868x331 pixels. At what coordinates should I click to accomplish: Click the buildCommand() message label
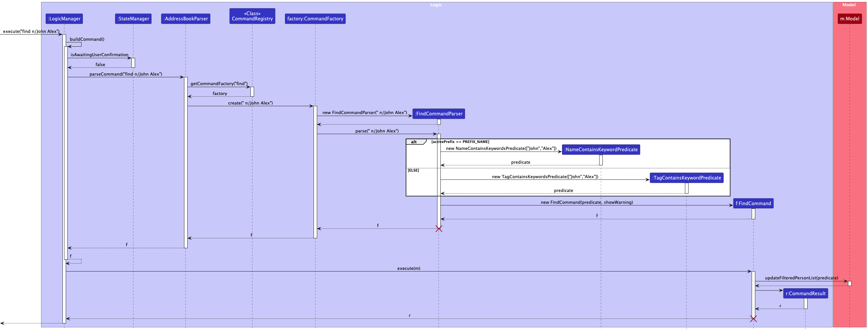[87, 39]
